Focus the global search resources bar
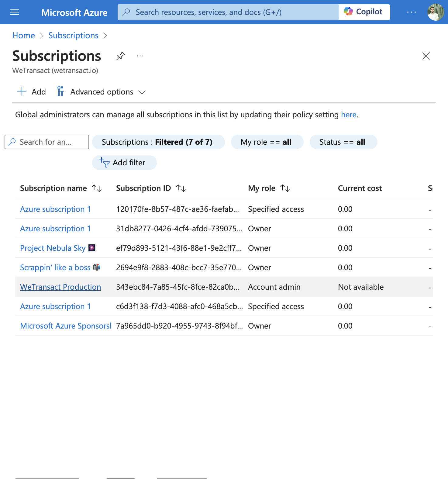 coord(228,12)
